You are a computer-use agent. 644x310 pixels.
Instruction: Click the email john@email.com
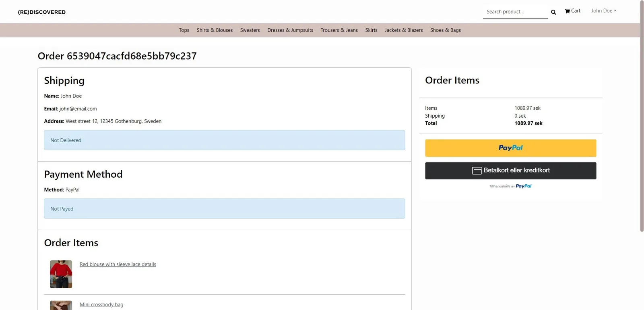pyautogui.click(x=78, y=109)
